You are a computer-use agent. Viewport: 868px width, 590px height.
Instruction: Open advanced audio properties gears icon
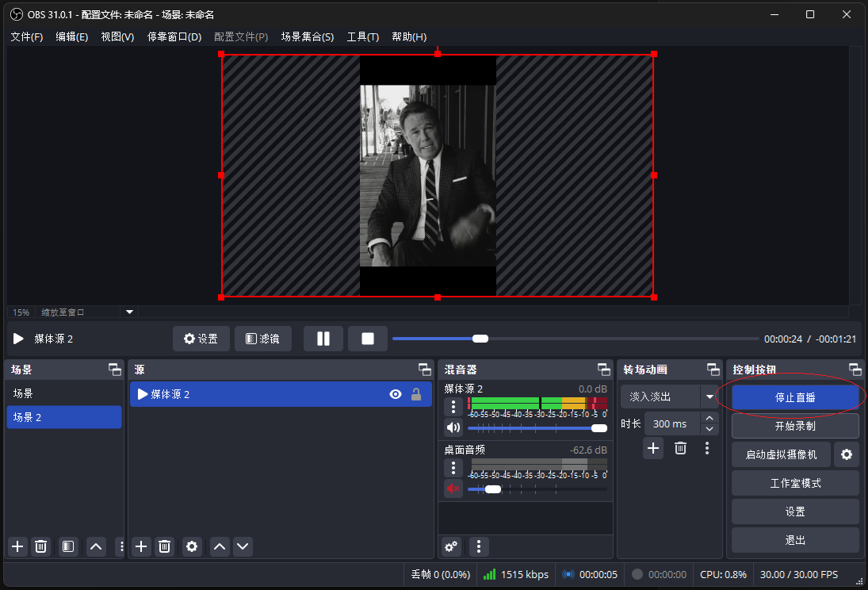pyautogui.click(x=451, y=546)
